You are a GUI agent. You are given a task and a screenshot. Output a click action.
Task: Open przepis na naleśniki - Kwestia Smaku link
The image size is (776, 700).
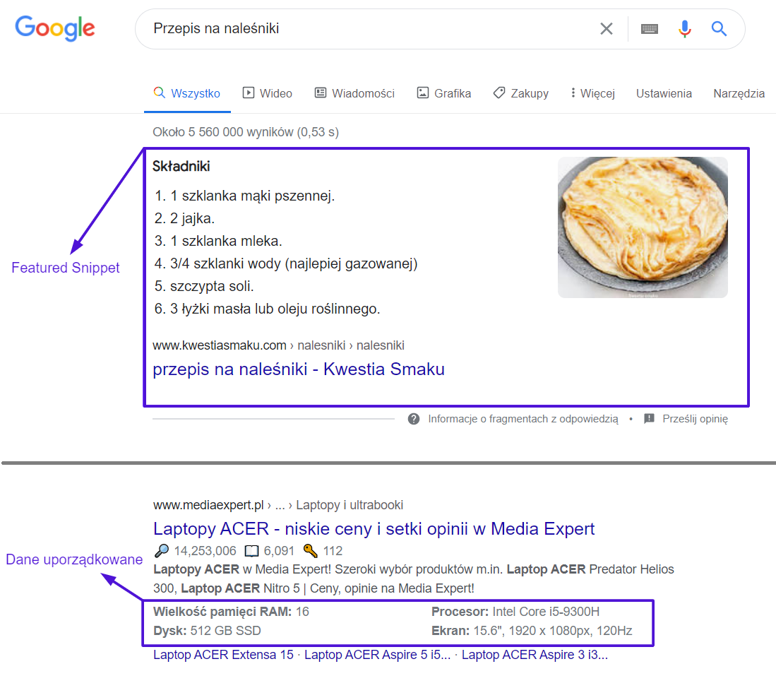(x=299, y=369)
